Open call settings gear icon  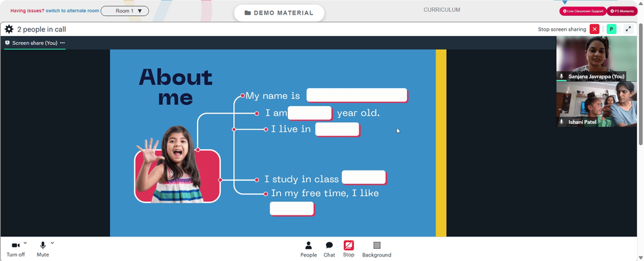(x=9, y=29)
